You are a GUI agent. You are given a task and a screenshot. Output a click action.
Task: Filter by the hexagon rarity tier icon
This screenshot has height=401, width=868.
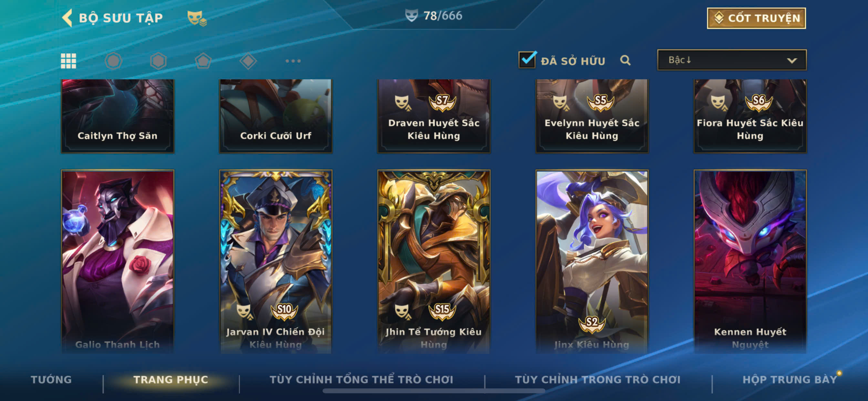[x=158, y=61]
